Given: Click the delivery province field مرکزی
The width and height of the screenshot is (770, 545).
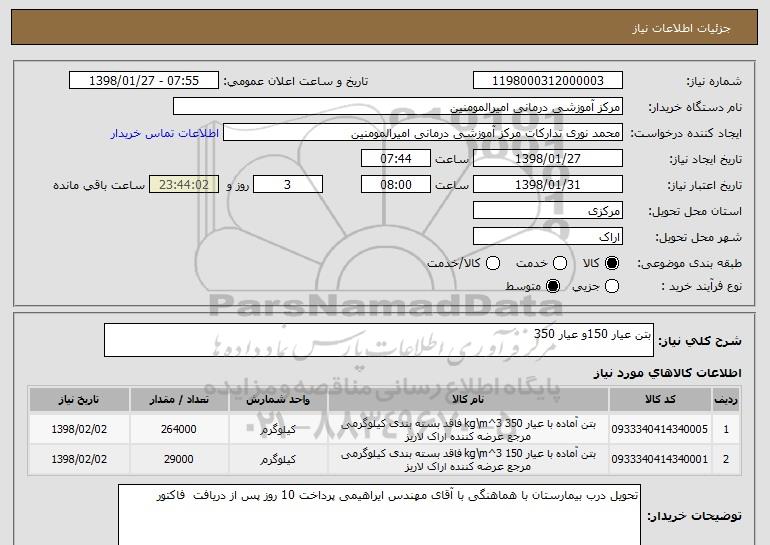Looking at the screenshot, I should (548, 210).
